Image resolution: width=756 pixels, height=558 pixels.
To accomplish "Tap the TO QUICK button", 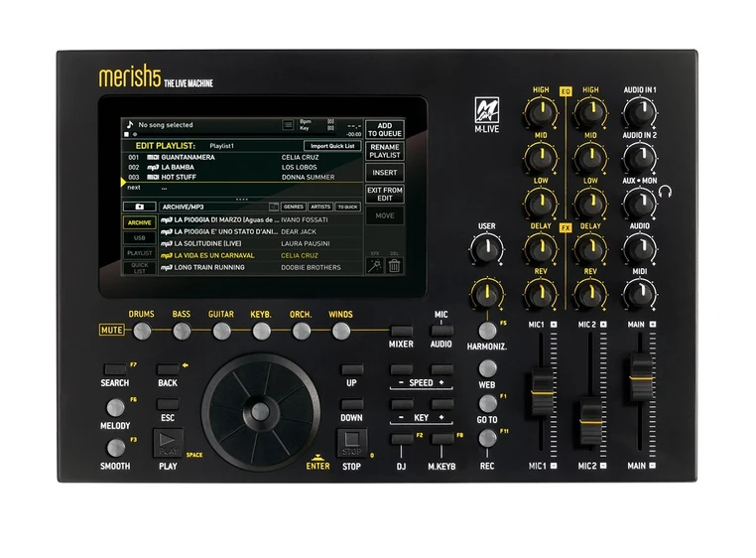I will [x=347, y=207].
